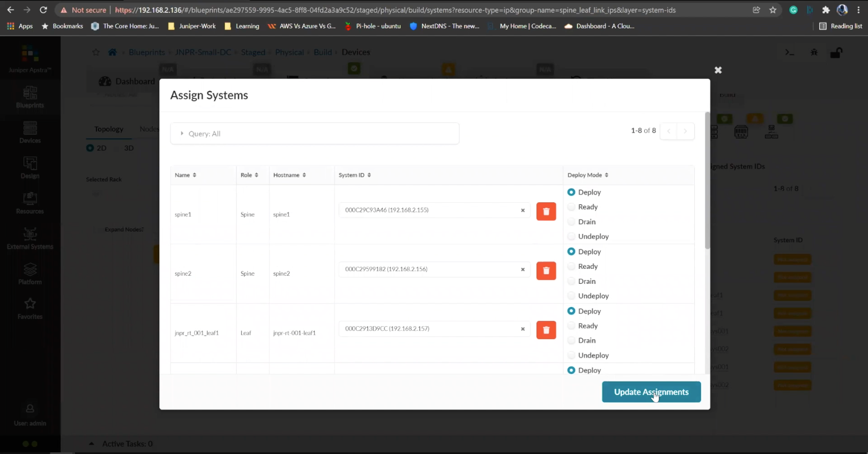Sort table by Deploy Mode column

coord(588,175)
